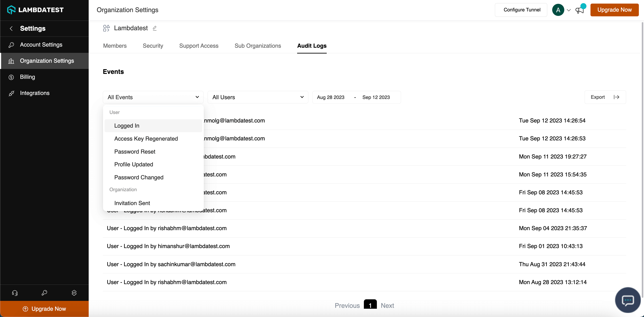The width and height of the screenshot is (644, 317).
Task: Click the hexagon icon in sidebar footer
Action: tap(74, 293)
